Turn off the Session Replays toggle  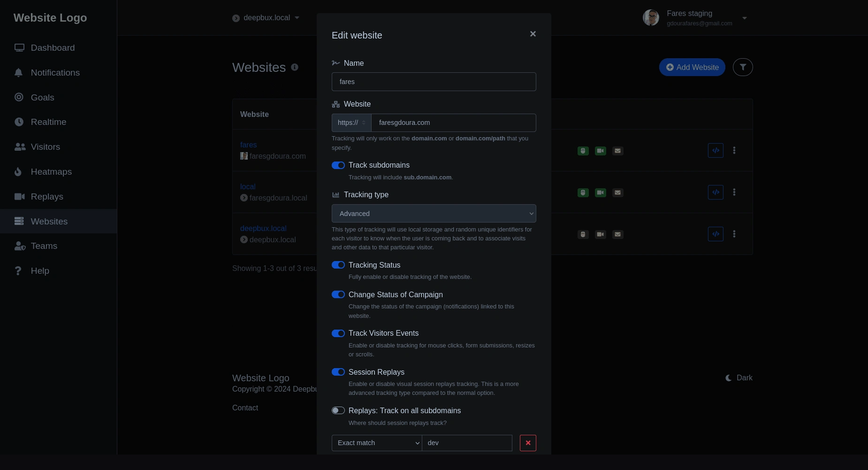[338, 372]
